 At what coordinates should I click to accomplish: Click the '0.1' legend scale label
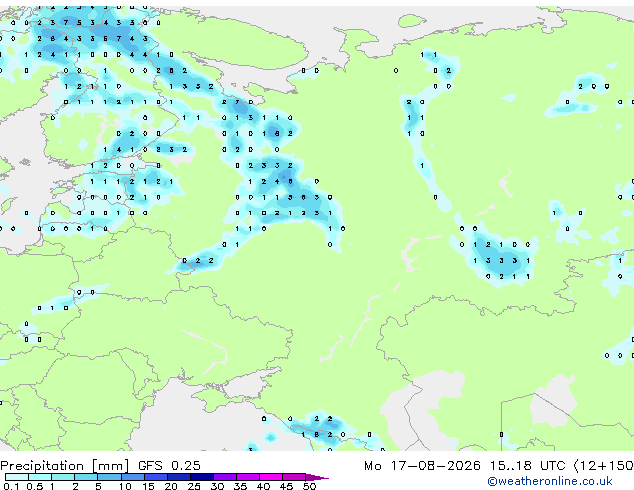tap(11, 486)
